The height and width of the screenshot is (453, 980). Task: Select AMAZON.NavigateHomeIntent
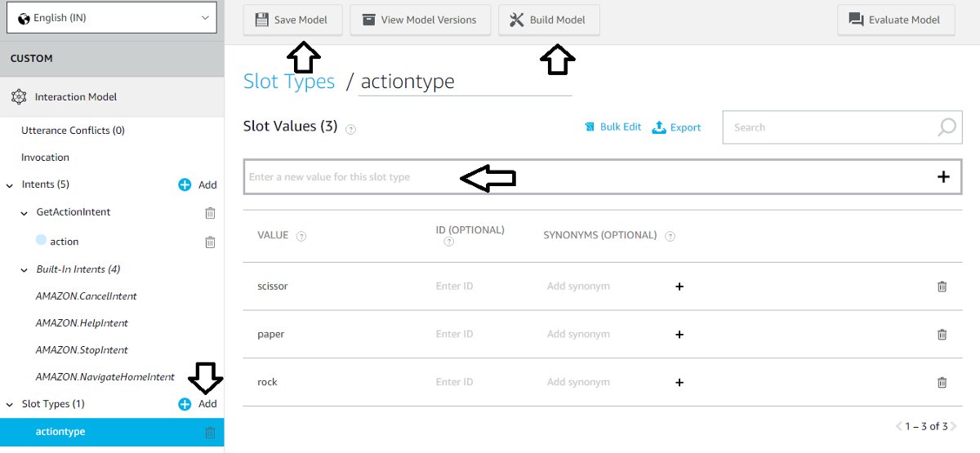point(105,377)
